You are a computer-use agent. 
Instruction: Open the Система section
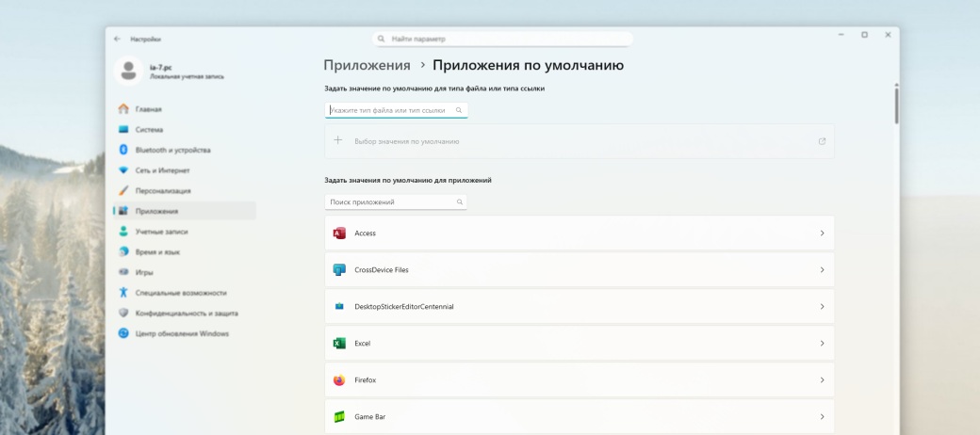[185, 130]
